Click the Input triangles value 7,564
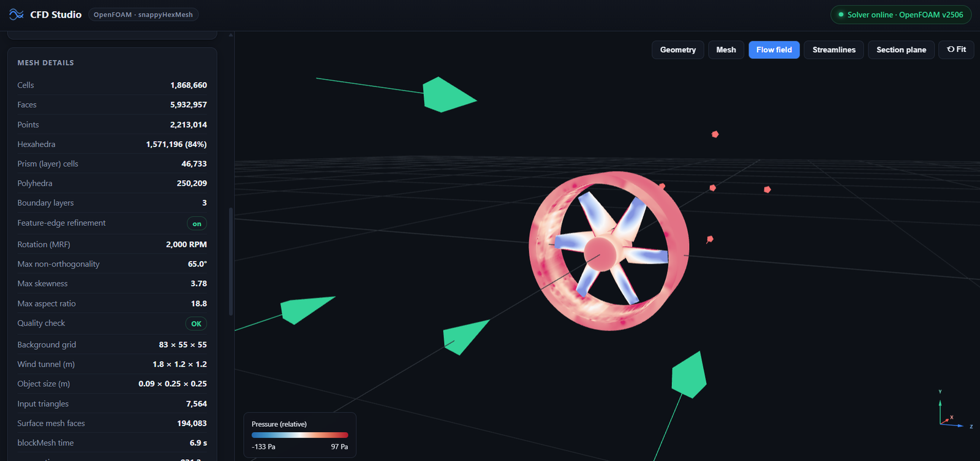Image resolution: width=980 pixels, height=461 pixels. click(197, 404)
